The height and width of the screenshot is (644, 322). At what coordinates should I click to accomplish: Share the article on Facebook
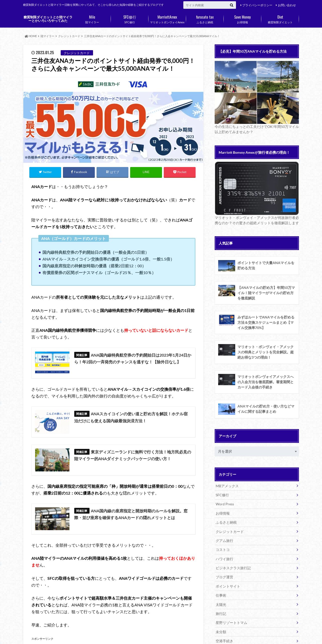(79, 172)
